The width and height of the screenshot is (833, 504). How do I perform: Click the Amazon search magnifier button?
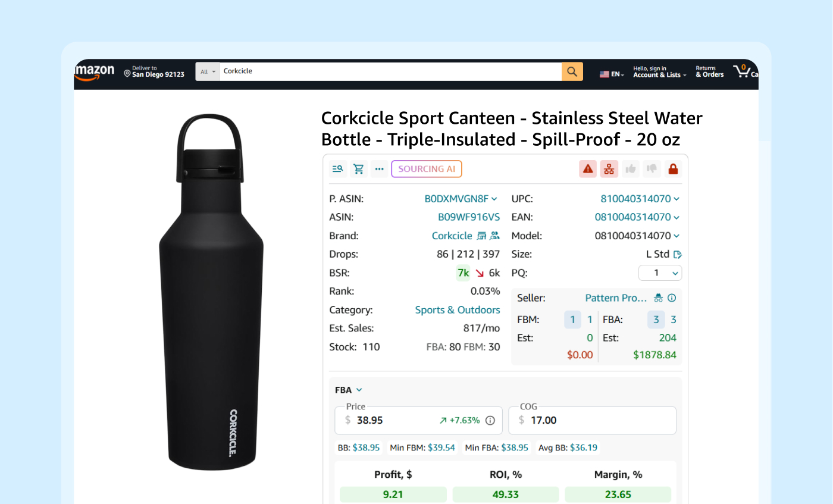(x=572, y=71)
